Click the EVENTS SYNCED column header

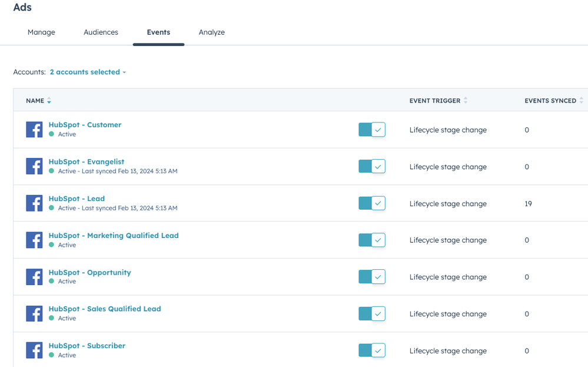tap(550, 101)
